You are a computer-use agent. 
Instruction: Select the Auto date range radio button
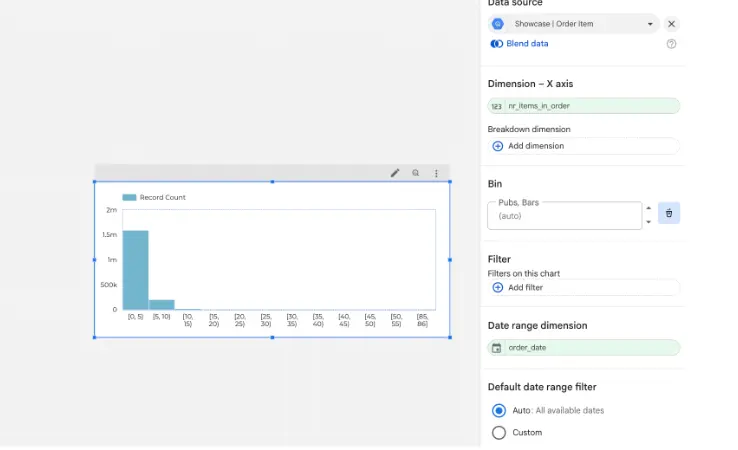coord(499,410)
